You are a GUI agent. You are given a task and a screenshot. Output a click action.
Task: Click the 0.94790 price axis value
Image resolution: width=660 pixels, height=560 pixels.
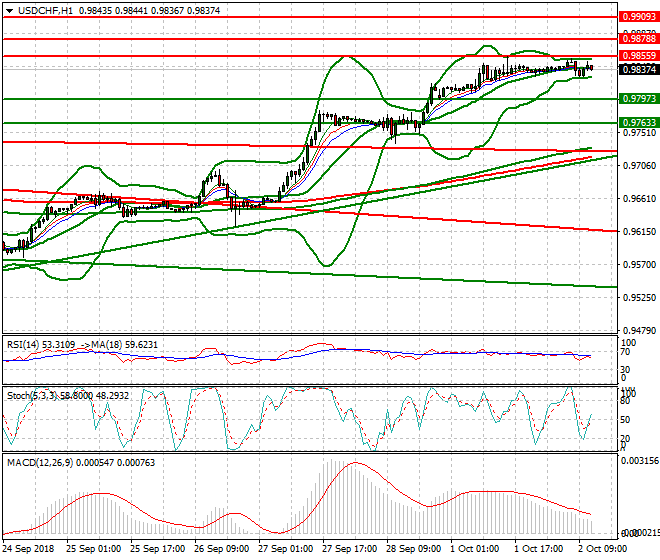point(639,331)
